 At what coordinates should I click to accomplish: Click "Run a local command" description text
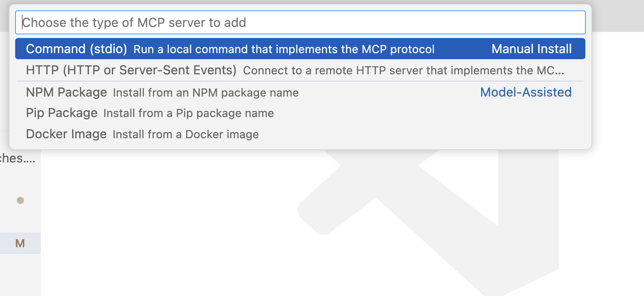tap(284, 49)
